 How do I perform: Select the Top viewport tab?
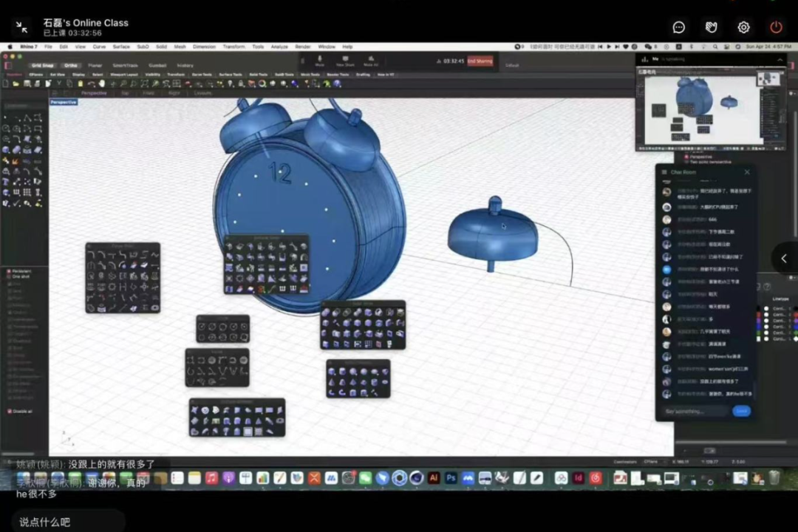point(125,93)
